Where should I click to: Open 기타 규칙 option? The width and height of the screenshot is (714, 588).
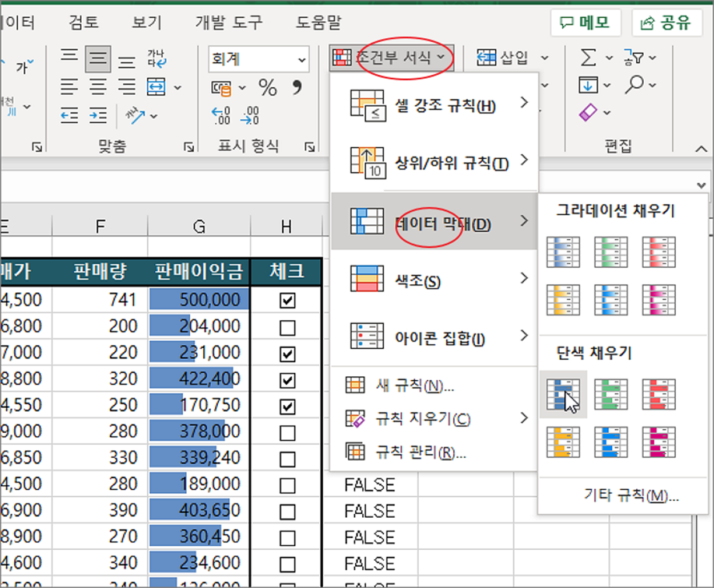click(x=631, y=494)
